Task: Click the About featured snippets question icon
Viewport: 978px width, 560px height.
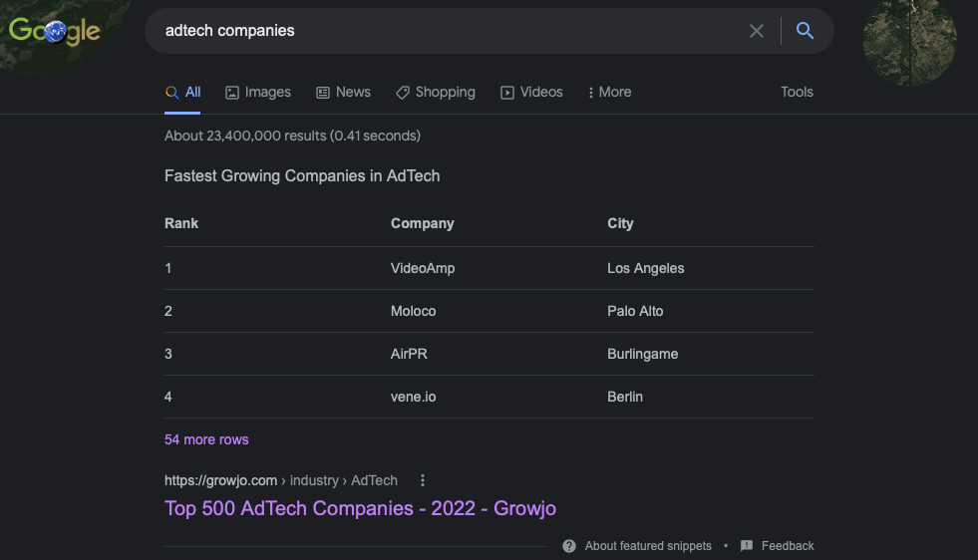Action: pyautogui.click(x=569, y=546)
